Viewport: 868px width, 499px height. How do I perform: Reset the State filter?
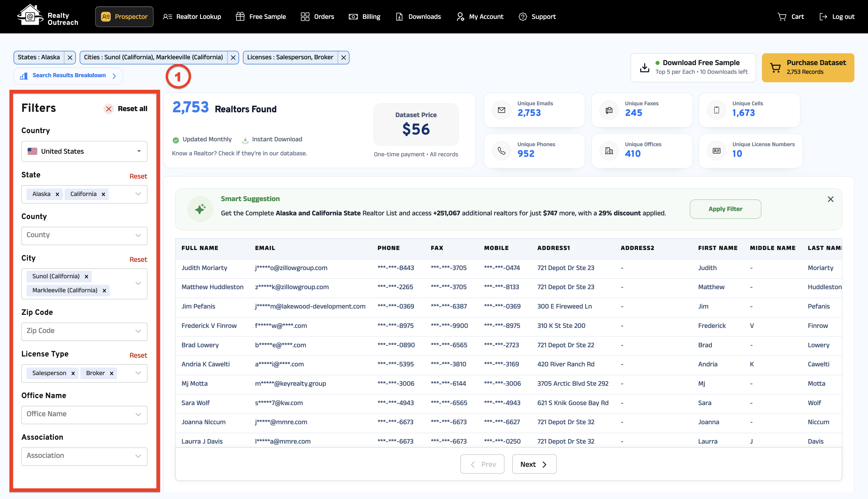pos(138,176)
